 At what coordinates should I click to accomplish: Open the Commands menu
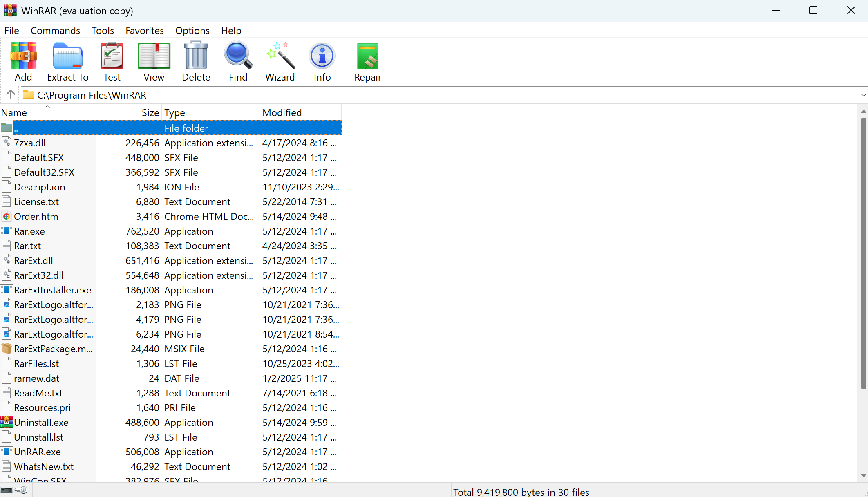55,31
